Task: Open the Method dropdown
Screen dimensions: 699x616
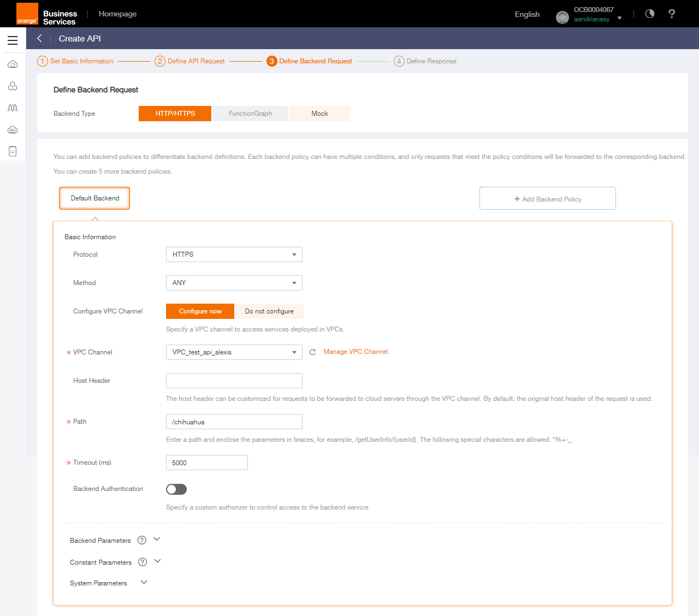Action: tap(234, 283)
